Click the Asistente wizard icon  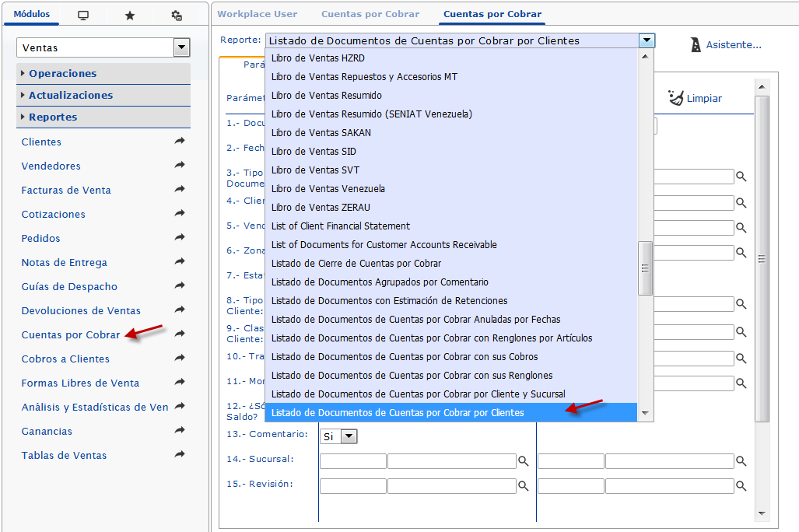tap(695, 44)
